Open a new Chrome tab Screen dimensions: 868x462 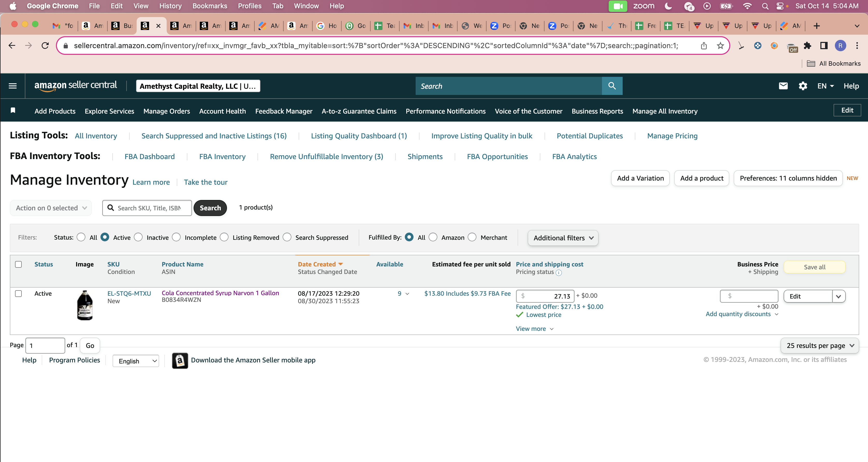(816, 26)
